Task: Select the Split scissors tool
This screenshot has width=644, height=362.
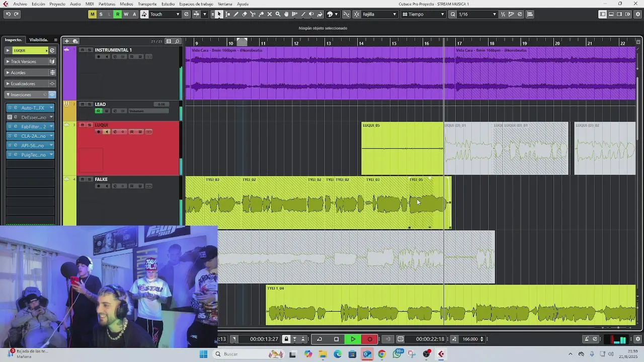Action: coord(253,14)
